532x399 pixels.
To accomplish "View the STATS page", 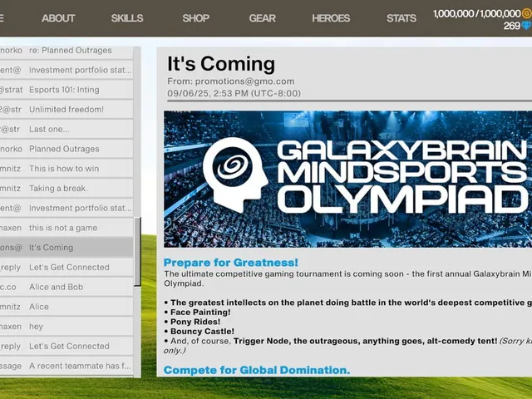I will point(401,18).
